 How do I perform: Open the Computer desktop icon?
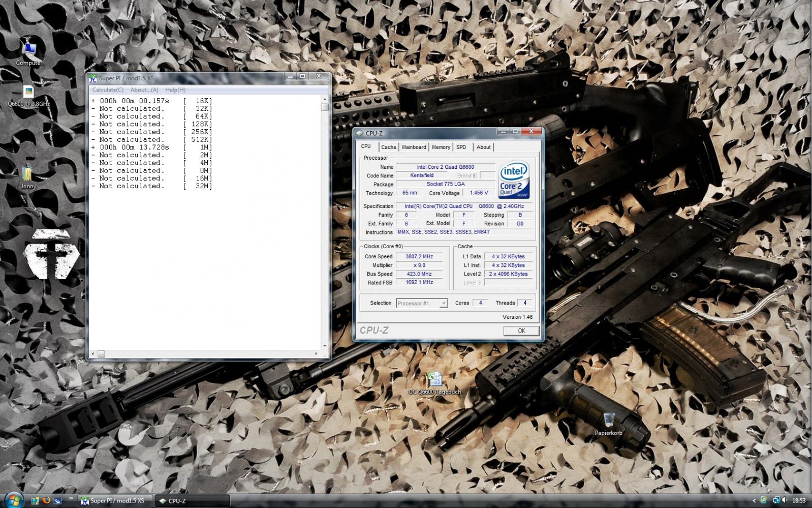click(29, 53)
